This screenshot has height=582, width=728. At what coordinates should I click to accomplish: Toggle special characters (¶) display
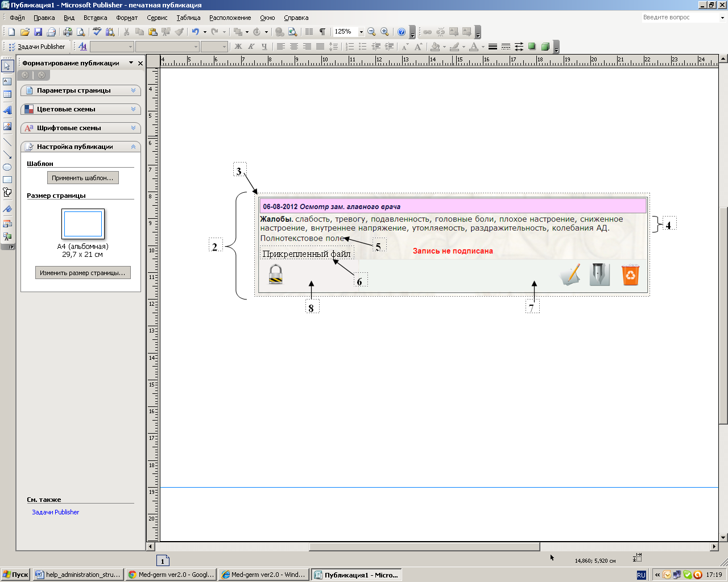tap(322, 32)
